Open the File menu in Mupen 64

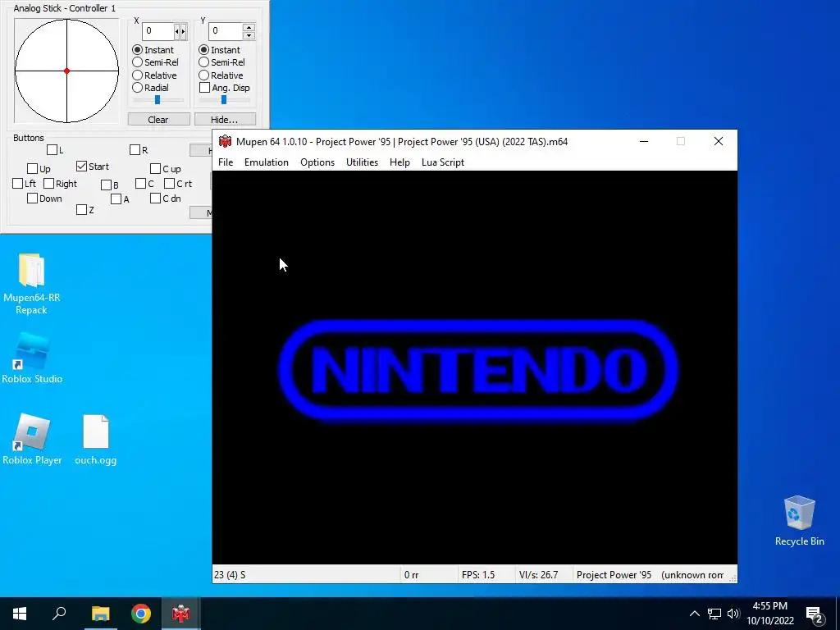[x=226, y=162]
